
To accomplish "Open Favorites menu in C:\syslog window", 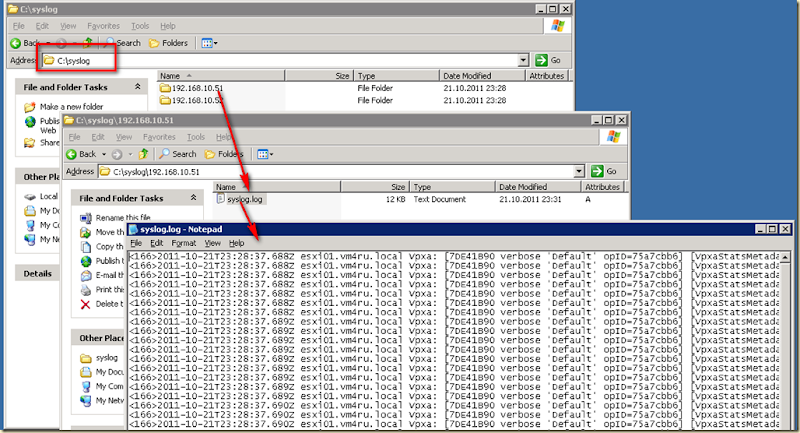I will pyautogui.click(x=104, y=26).
